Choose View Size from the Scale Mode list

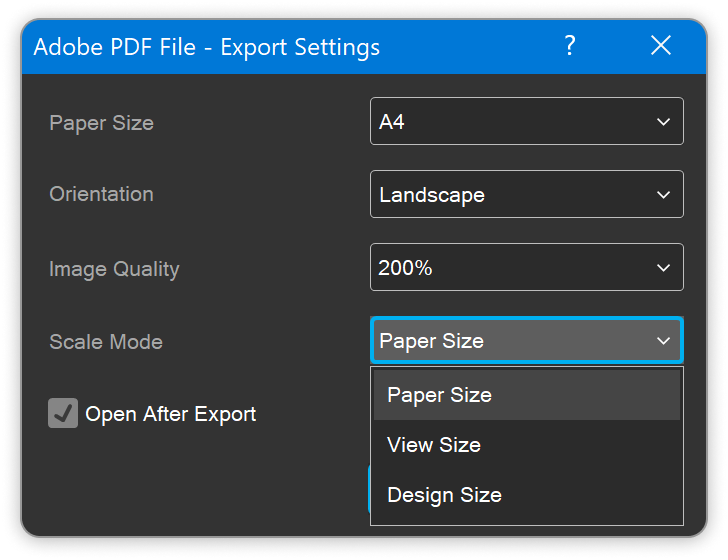coord(434,445)
